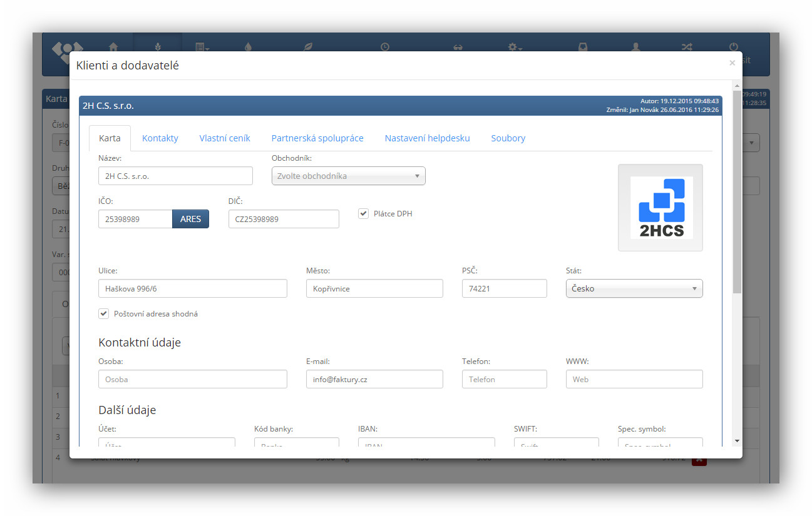Click the 2HCS company logo thumbnail

tap(660, 208)
